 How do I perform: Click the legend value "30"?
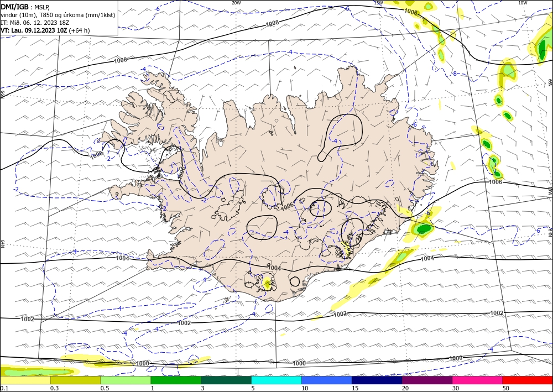[x=456, y=388]
